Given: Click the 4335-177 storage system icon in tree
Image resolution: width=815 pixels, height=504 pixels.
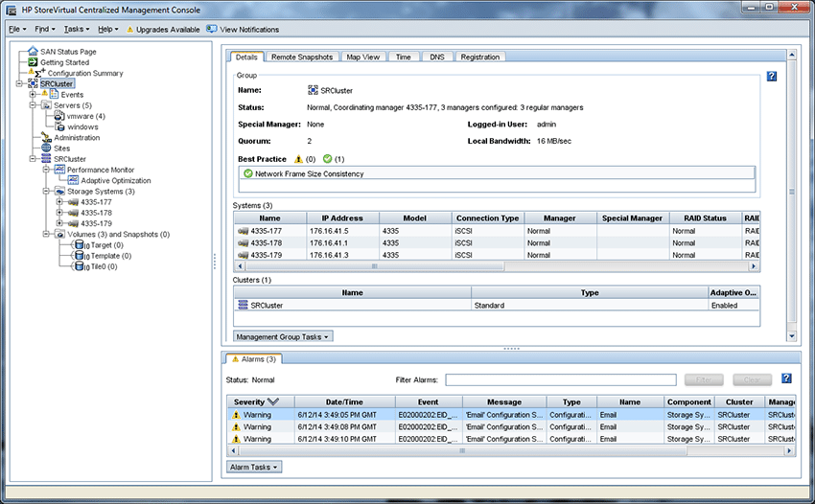Looking at the screenshot, I should point(73,202).
